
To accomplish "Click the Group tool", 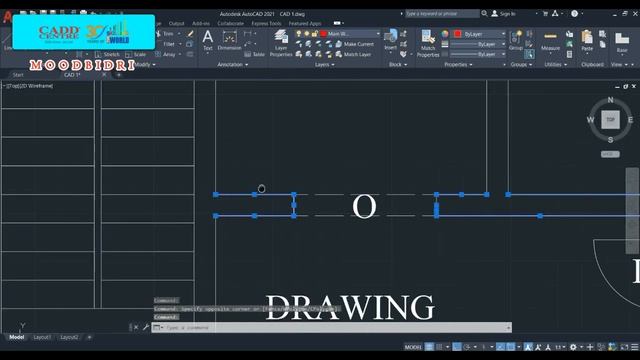I will [x=516, y=40].
